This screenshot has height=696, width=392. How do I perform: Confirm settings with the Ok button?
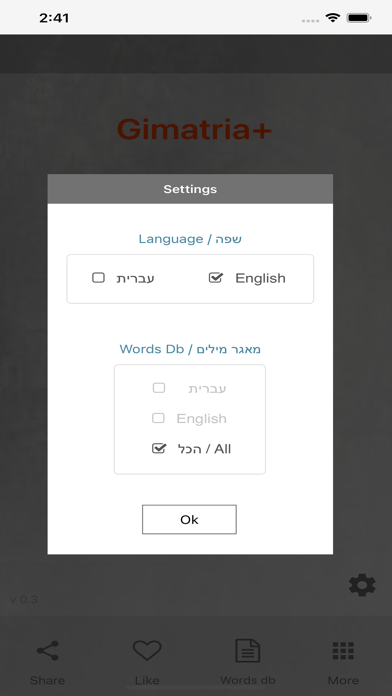pyautogui.click(x=189, y=519)
